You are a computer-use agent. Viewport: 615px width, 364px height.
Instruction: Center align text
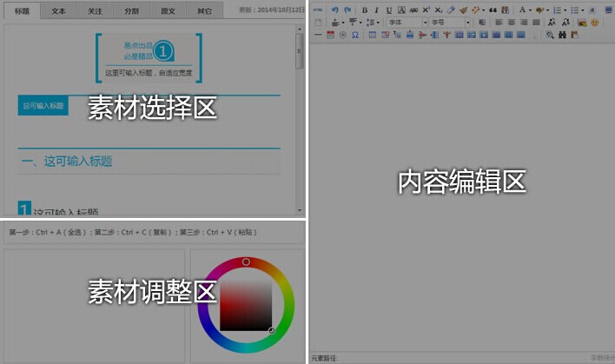pos(512,23)
